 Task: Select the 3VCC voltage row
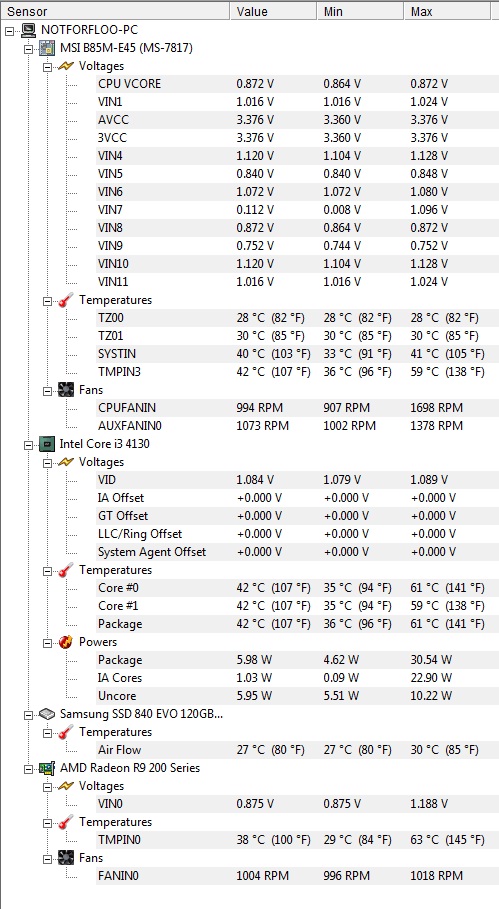297,137
